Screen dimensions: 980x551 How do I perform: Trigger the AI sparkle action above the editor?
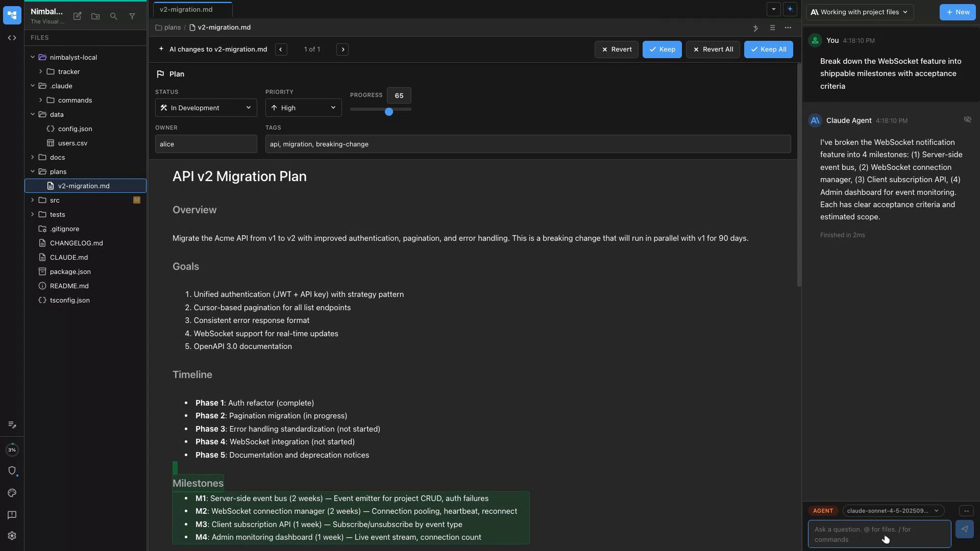click(x=756, y=28)
